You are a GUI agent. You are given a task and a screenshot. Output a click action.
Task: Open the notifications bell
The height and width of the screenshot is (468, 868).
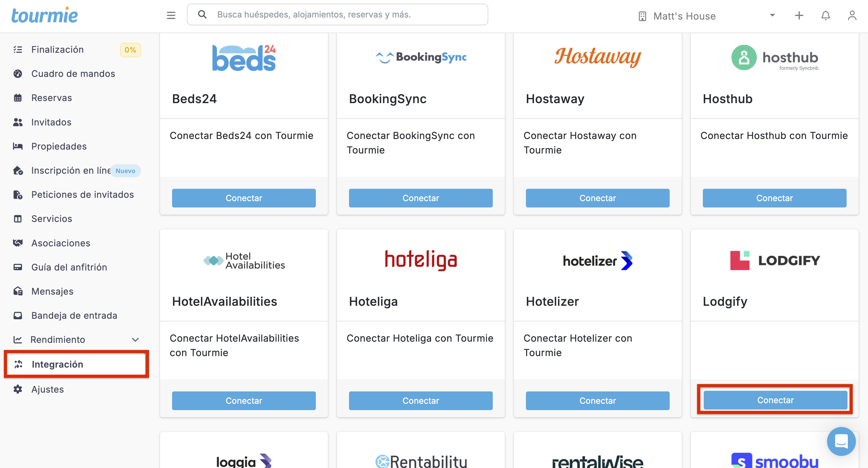click(x=825, y=15)
